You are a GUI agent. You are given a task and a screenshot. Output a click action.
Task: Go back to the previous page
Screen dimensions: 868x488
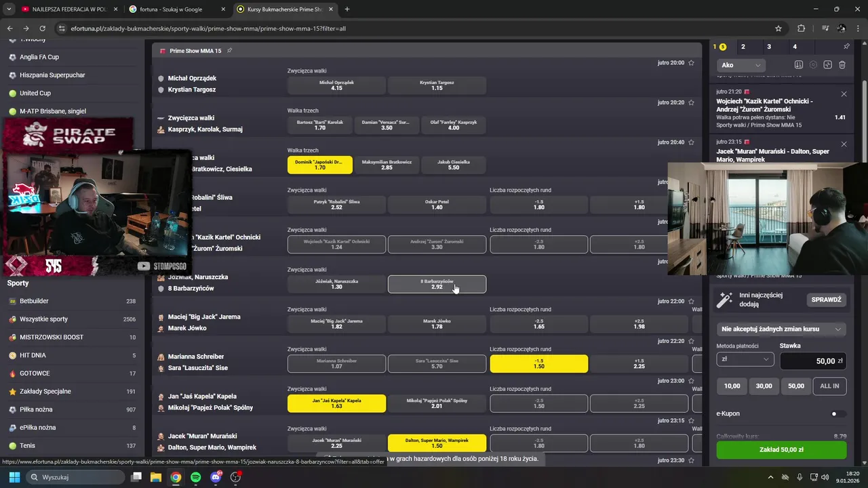tap(10, 28)
